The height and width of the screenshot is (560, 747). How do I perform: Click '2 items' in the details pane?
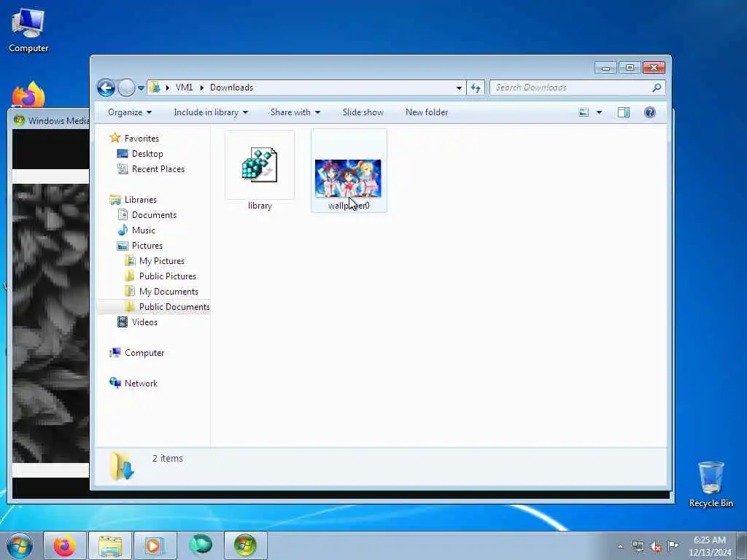168,459
